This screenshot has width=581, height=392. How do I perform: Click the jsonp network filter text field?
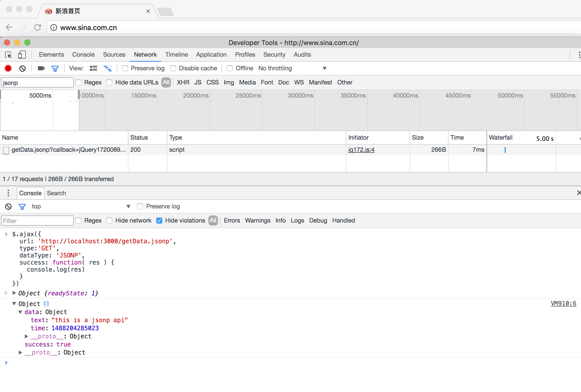37,83
